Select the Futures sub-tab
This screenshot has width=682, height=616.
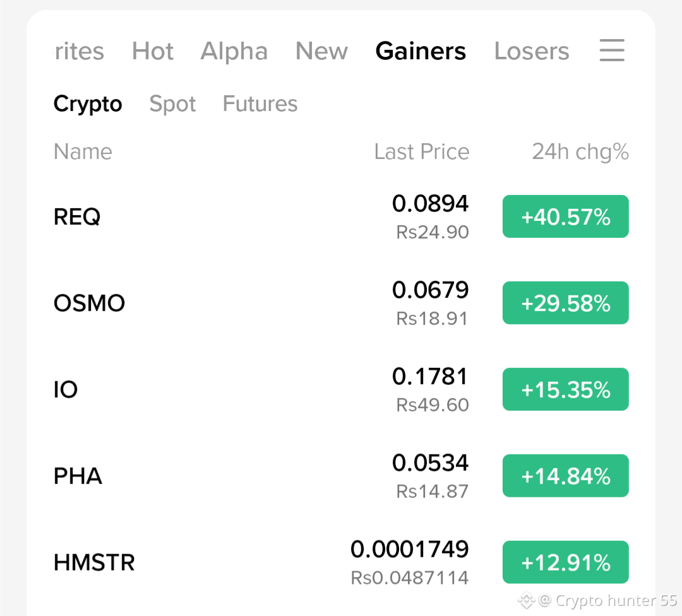point(260,104)
